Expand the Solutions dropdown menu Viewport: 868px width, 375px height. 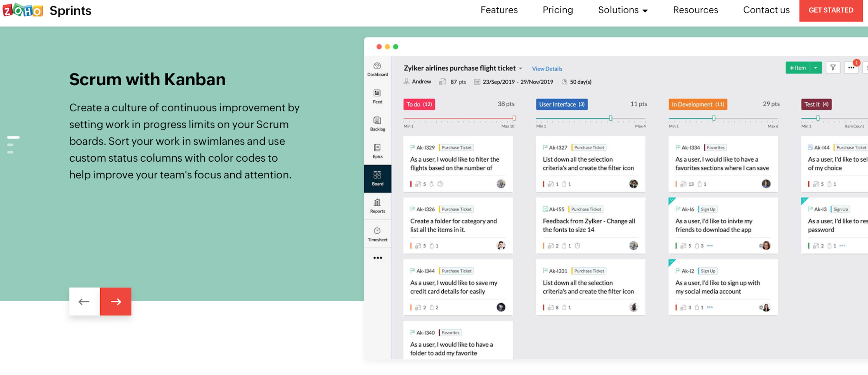point(623,10)
